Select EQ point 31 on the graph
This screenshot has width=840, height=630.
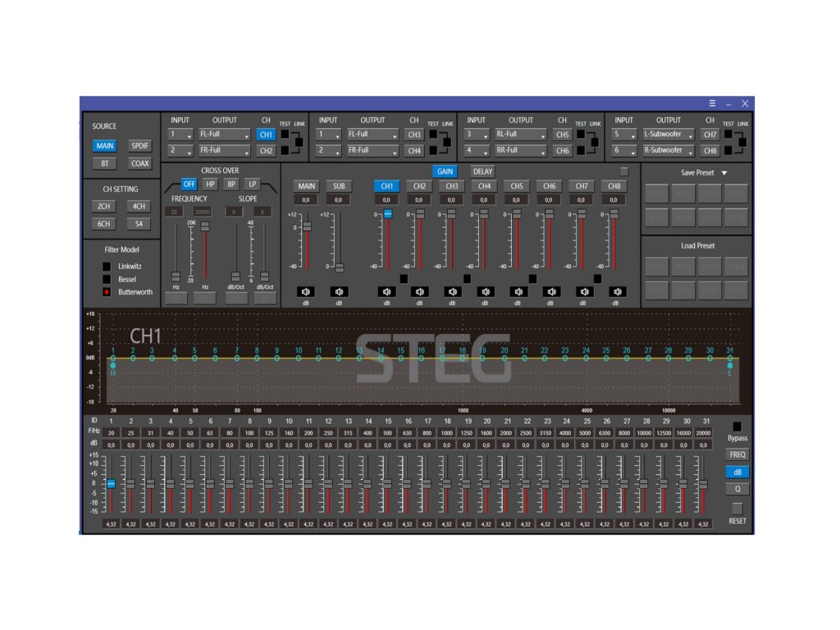point(729,358)
